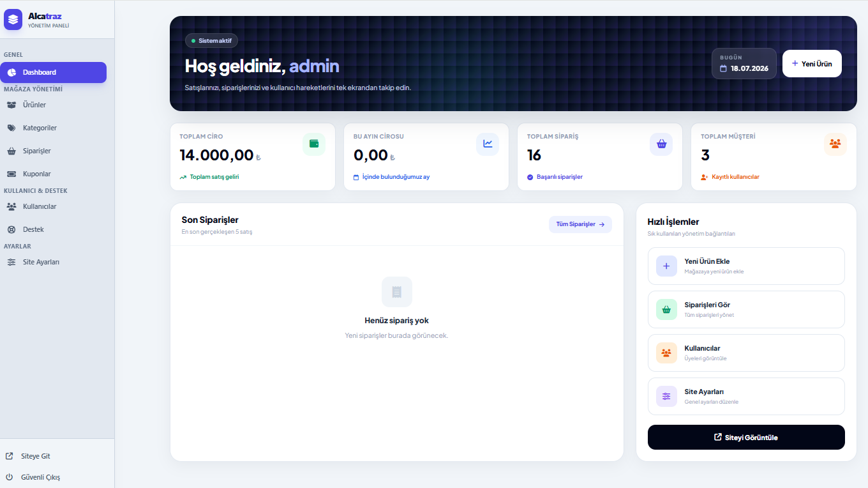
Task: Click the Toplam Sipariş value 16
Action: 534,155
